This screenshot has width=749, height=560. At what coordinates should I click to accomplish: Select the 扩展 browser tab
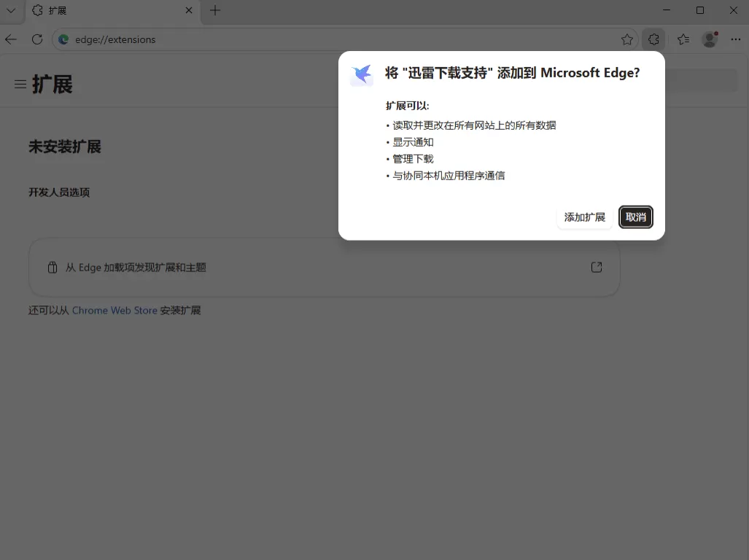point(112,10)
